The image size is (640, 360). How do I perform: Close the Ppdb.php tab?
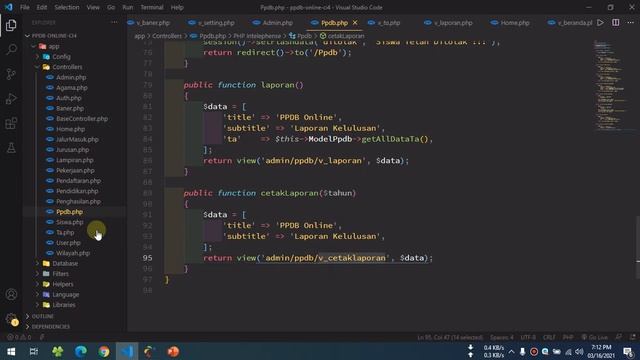point(355,23)
